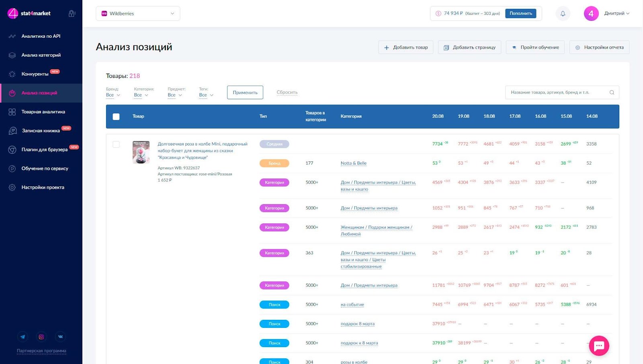Expand the Бренд filter dropdown
This screenshot has height=364, width=643.
113,95
